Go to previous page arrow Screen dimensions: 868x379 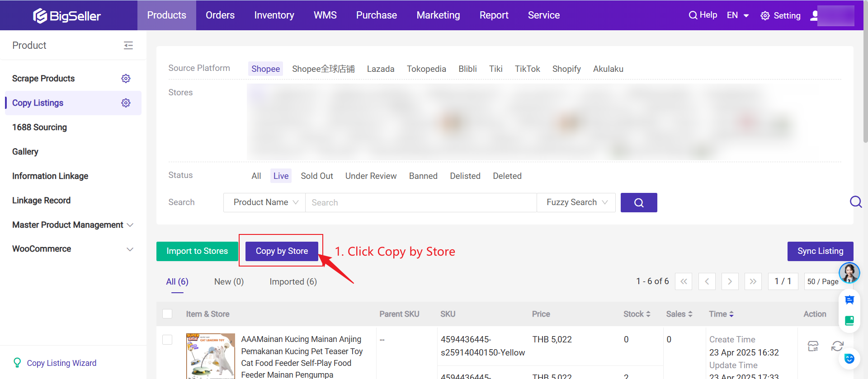(x=707, y=281)
